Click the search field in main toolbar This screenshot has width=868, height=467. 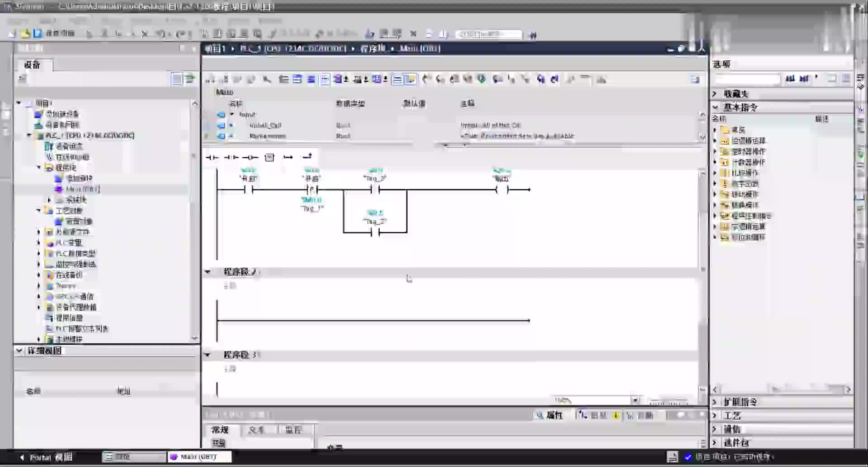click(x=488, y=34)
